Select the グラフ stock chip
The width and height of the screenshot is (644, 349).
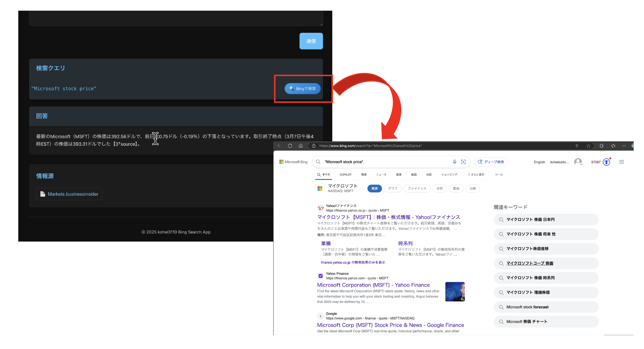click(x=392, y=188)
